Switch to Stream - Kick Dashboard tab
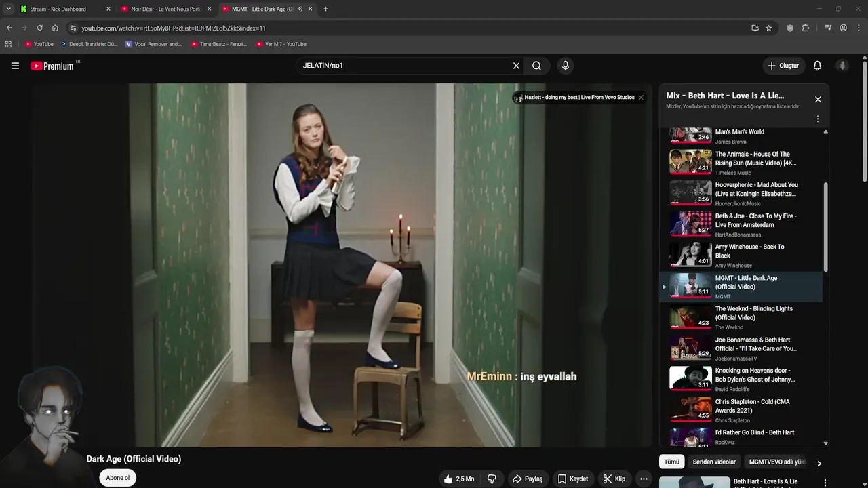The height and width of the screenshot is (488, 868). point(64,9)
